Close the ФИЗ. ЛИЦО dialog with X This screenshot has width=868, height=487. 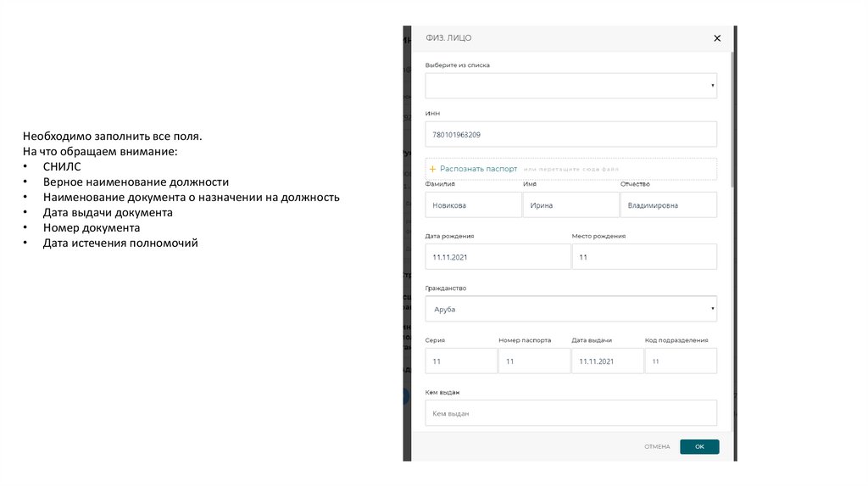(717, 38)
